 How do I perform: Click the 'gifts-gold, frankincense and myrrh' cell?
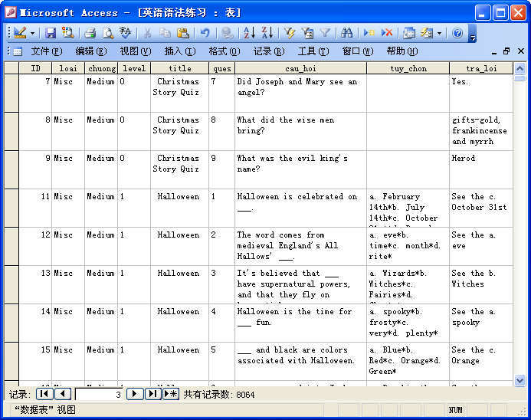coord(481,131)
